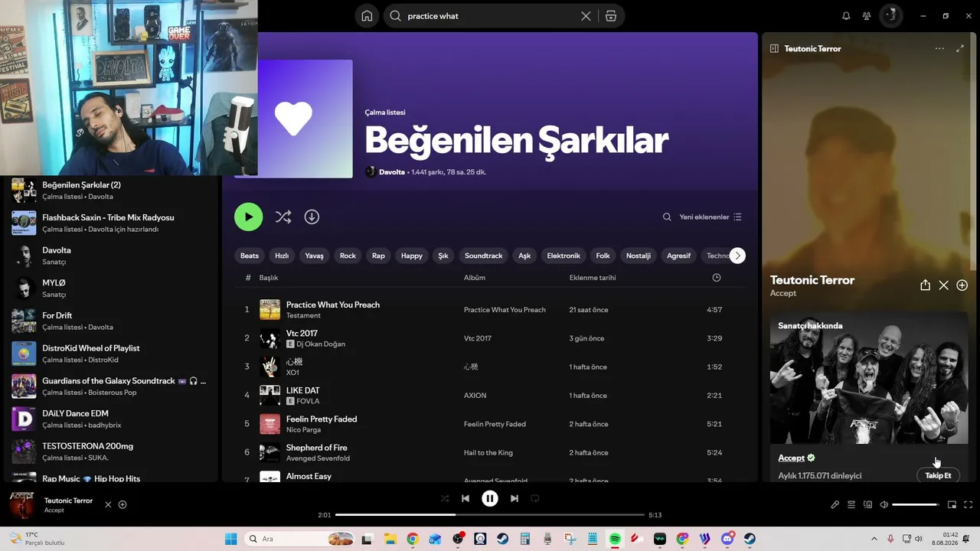Follow Accept with the Takip Et button

[x=938, y=475]
